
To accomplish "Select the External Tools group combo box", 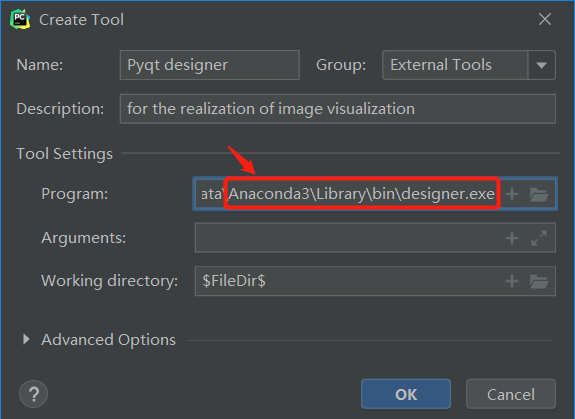I will pyautogui.click(x=469, y=65).
